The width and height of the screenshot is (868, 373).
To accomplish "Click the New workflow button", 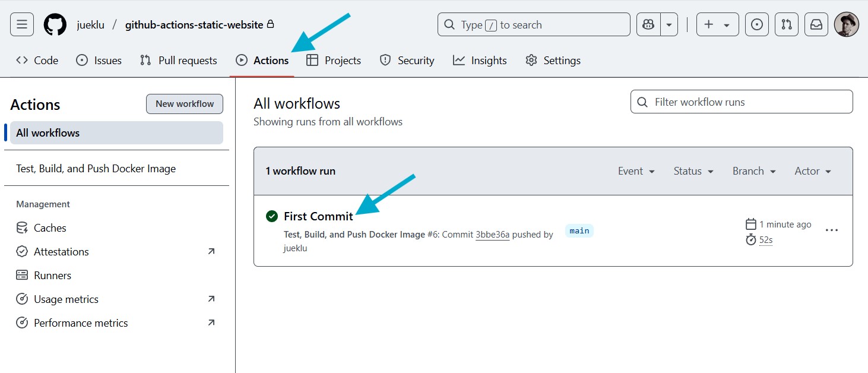I will (185, 104).
